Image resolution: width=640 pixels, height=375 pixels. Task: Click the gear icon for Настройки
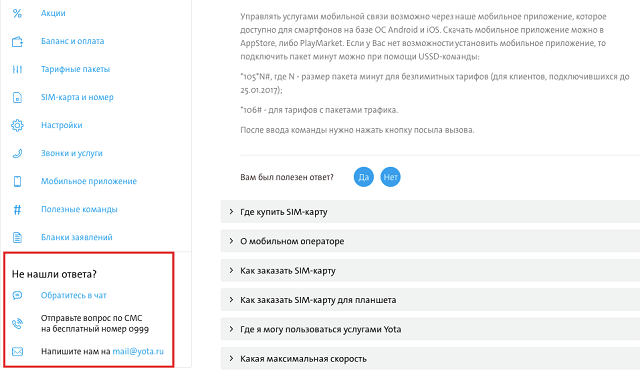[17, 125]
